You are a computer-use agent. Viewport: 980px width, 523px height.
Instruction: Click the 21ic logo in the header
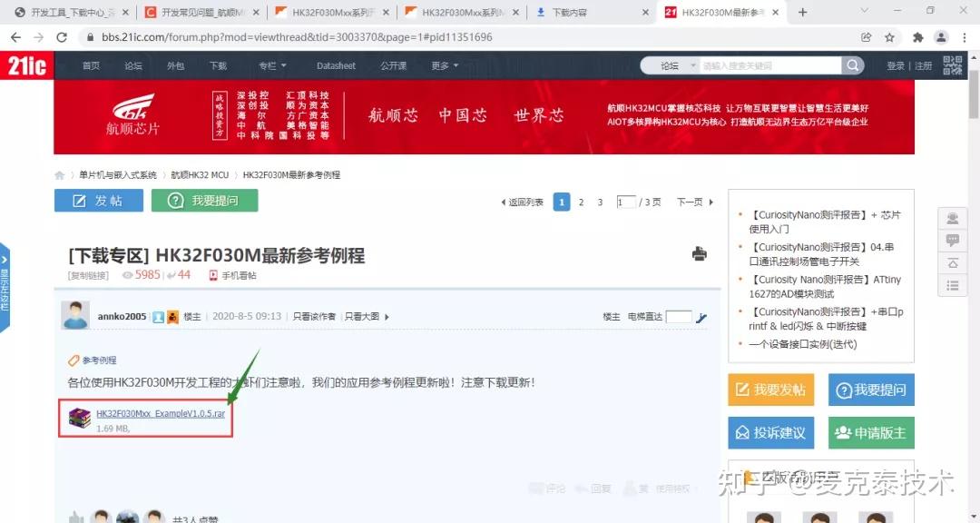click(x=27, y=65)
